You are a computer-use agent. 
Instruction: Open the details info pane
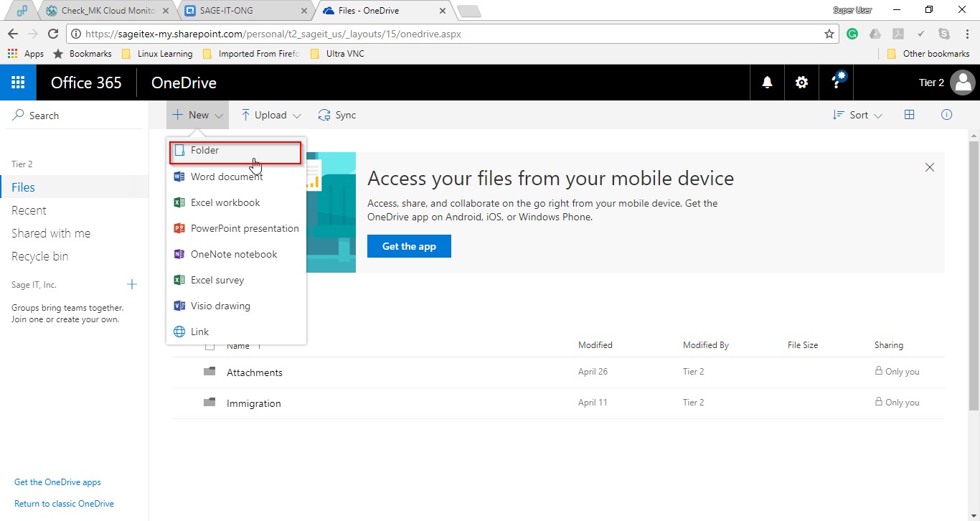(x=946, y=115)
